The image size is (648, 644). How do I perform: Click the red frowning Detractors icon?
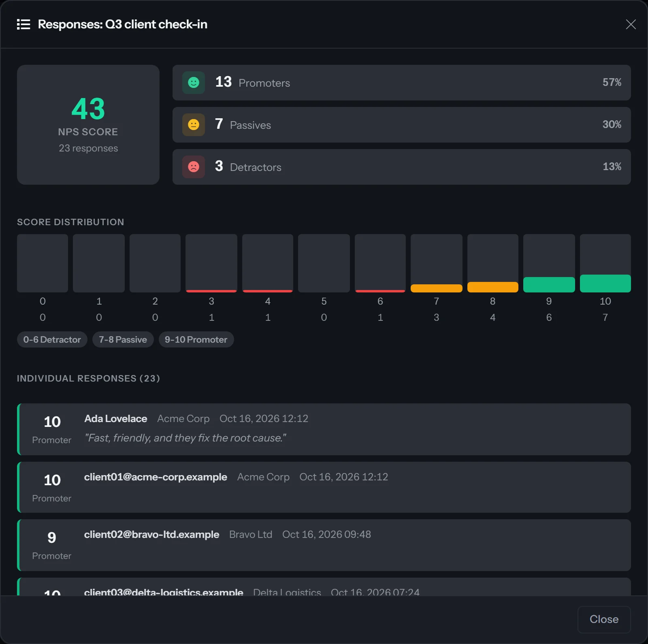pyautogui.click(x=194, y=167)
